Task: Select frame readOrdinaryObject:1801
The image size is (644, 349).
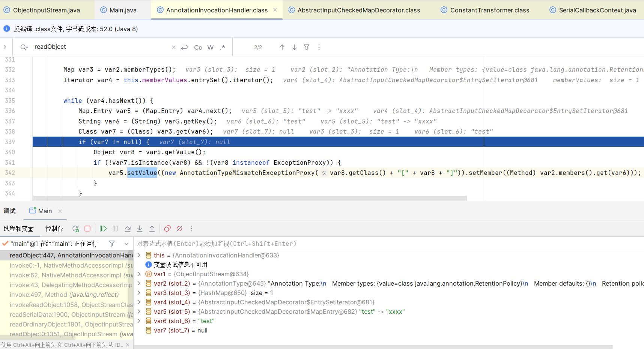Action: 67,324
